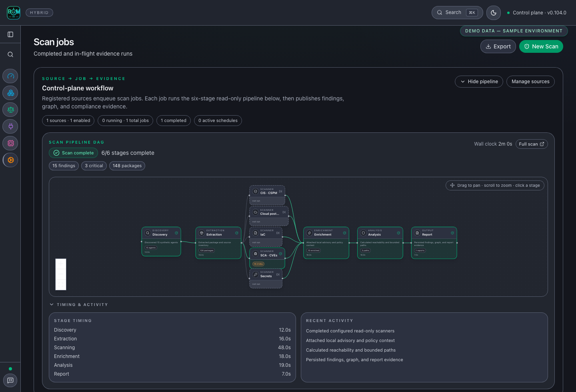The height and width of the screenshot is (392, 576).
Task: Click Hide pipeline dropdown button
Action: click(x=479, y=82)
